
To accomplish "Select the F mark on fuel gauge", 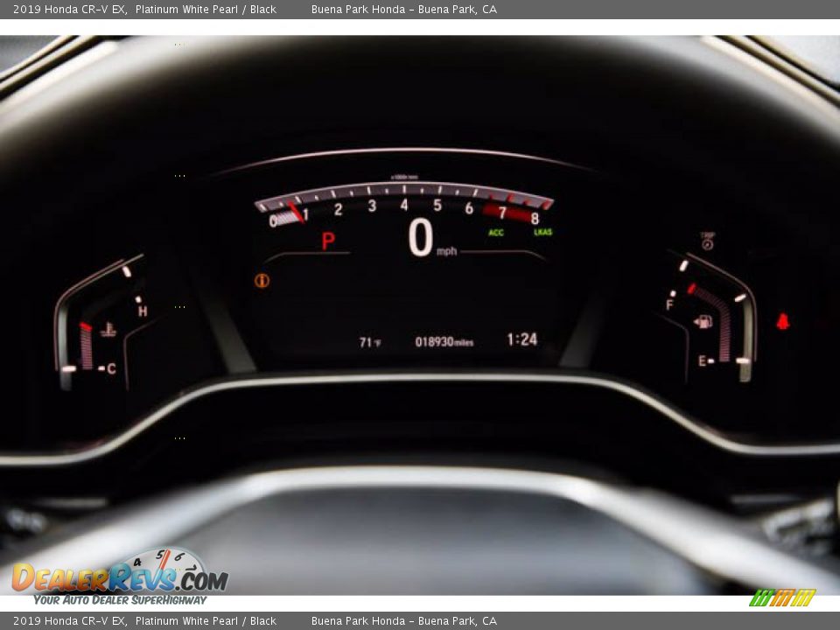I will point(669,304).
